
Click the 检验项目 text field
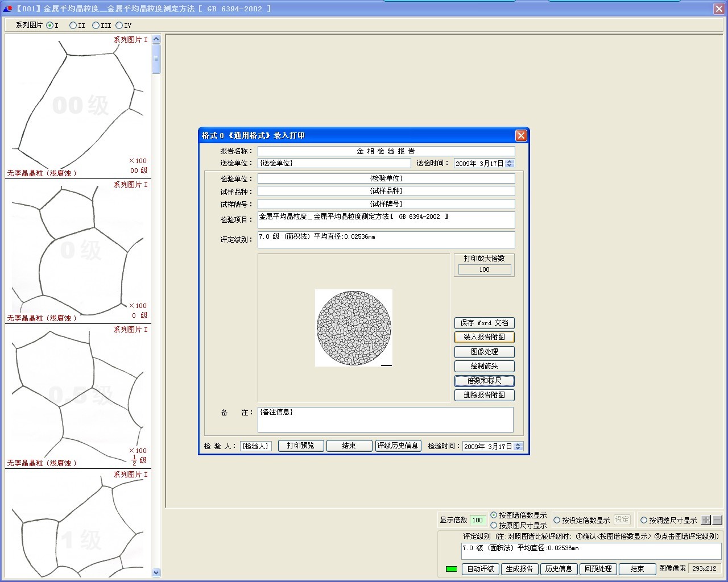pyautogui.click(x=386, y=220)
